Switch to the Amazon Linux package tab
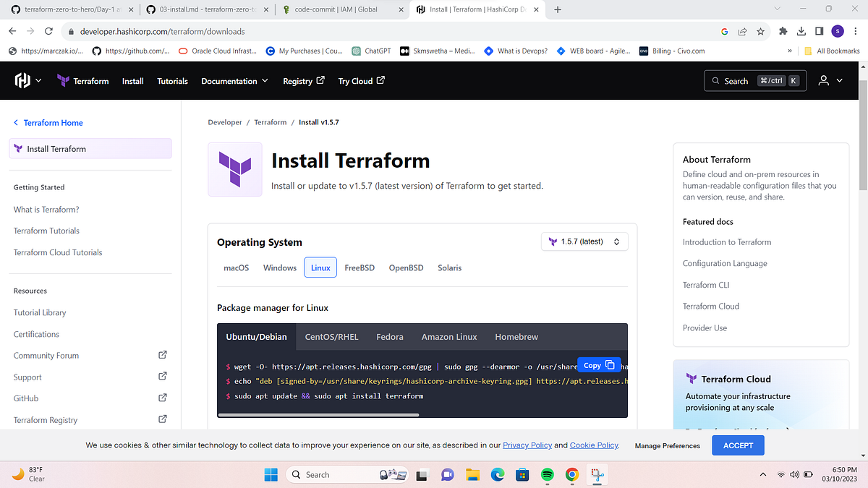868x488 pixels. (449, 337)
